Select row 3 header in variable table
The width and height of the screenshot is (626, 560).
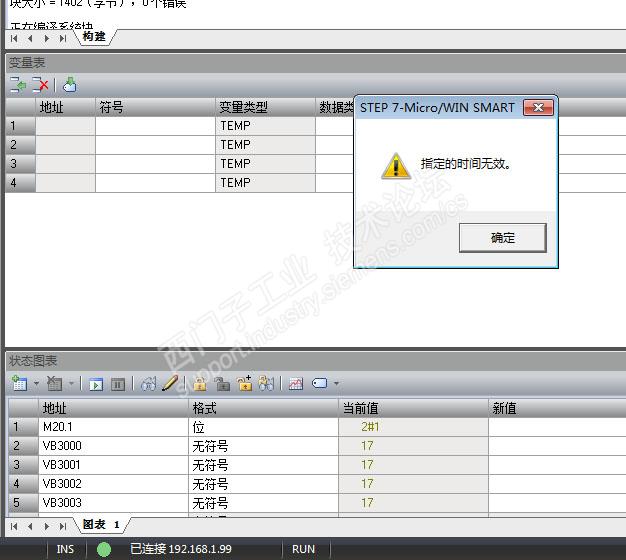(20, 164)
